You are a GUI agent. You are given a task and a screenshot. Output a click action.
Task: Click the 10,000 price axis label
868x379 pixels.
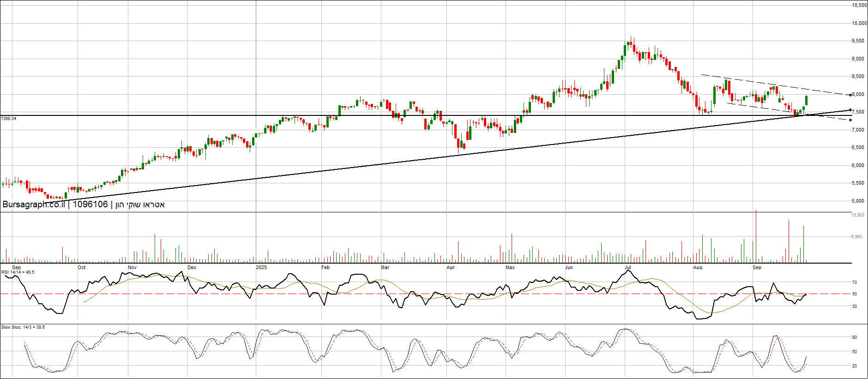(x=859, y=23)
